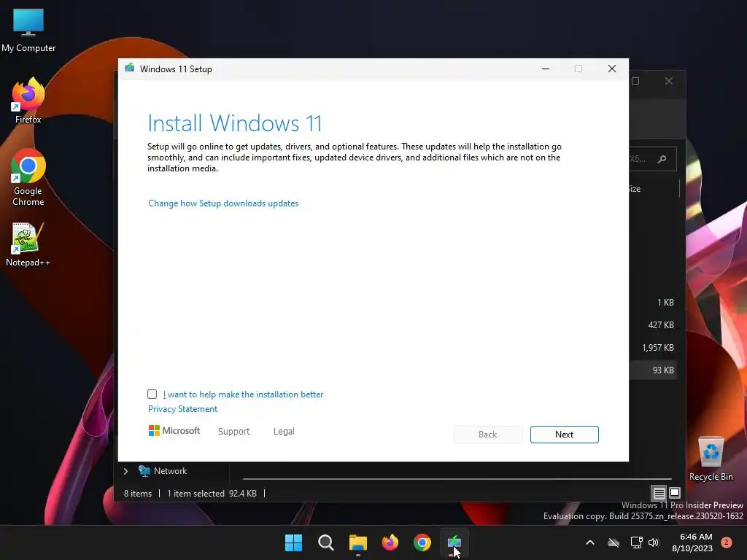The width and height of the screenshot is (747, 560).
Task: Click '1 item selected 92.4 KB' status text
Action: tap(212, 494)
